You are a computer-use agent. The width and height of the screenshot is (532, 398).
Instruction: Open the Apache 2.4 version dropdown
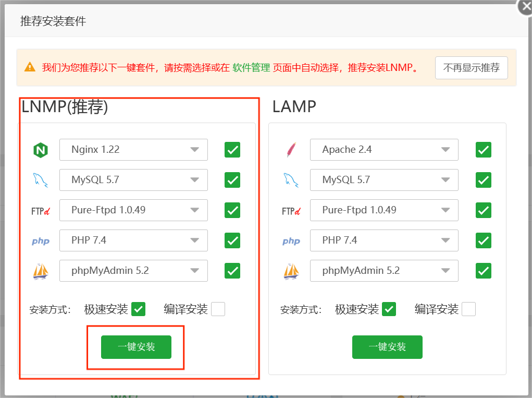click(384, 150)
